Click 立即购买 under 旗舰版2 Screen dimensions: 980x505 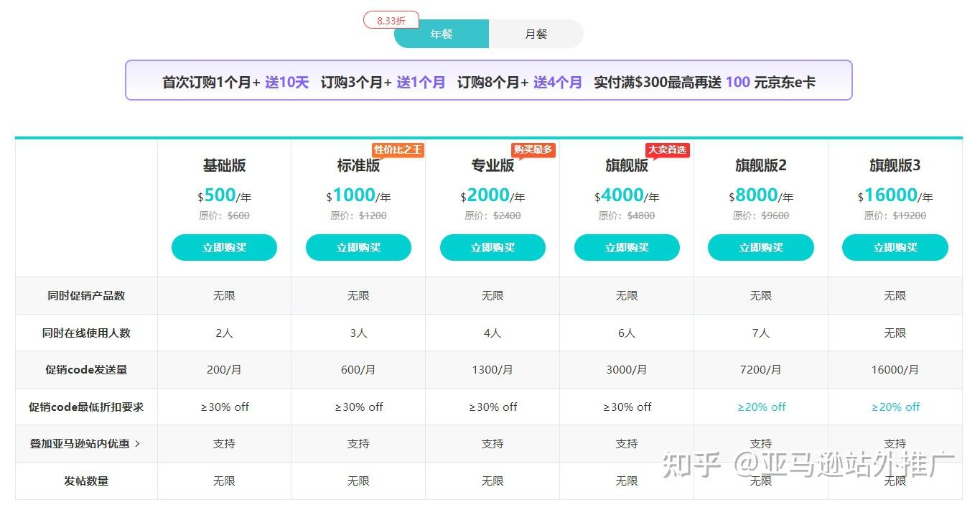click(x=761, y=247)
